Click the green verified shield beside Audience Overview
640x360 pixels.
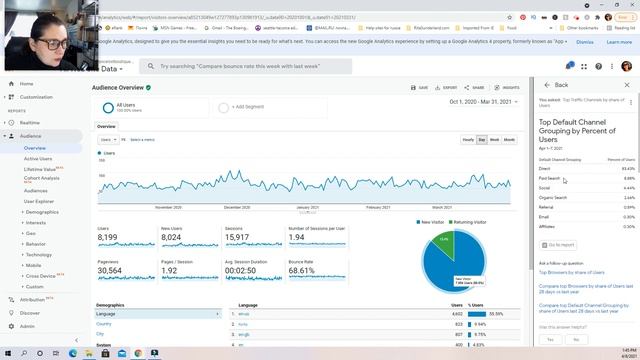click(x=149, y=87)
